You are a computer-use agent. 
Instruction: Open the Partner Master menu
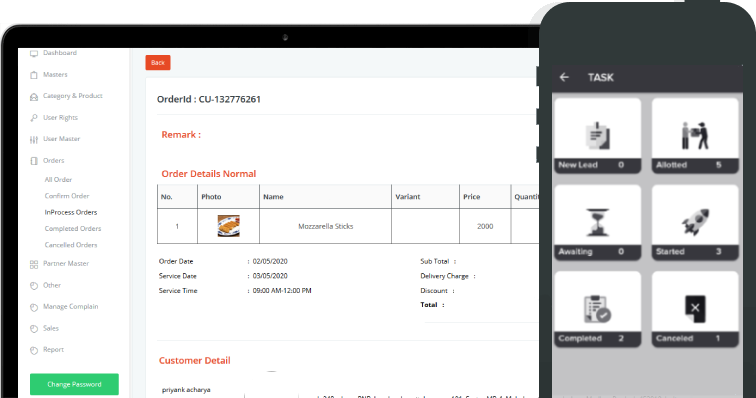(x=66, y=263)
